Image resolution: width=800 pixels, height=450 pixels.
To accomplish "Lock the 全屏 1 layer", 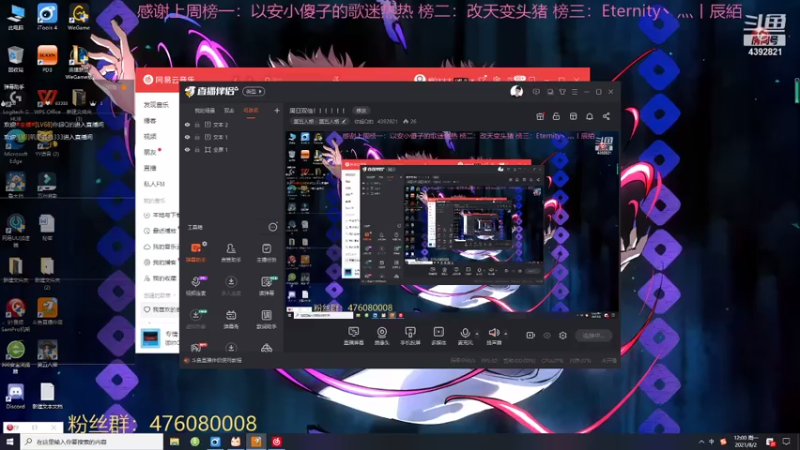I will click(197, 149).
